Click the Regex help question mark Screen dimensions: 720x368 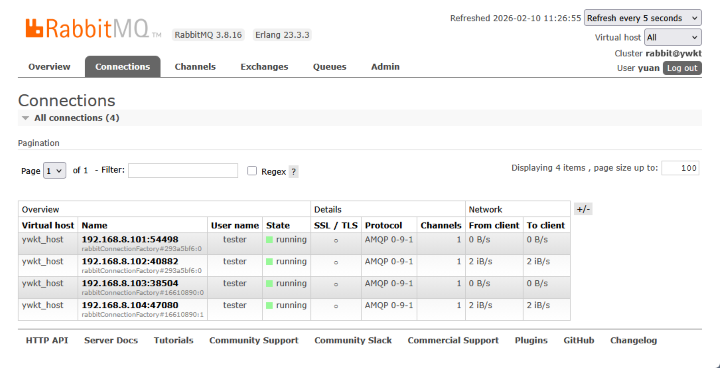(x=294, y=172)
